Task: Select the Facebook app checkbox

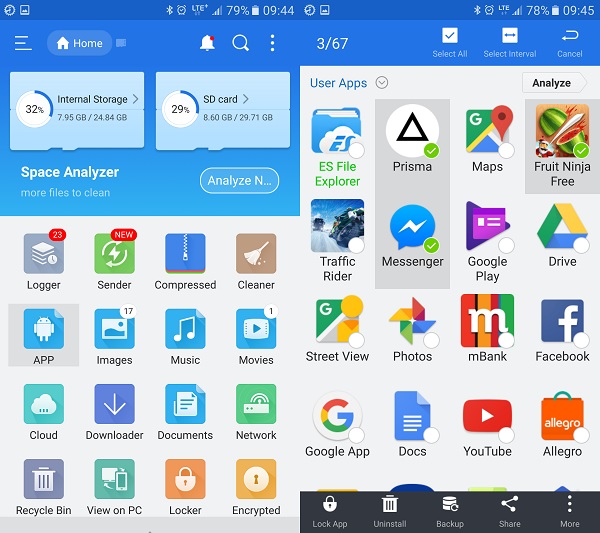Action: click(581, 340)
